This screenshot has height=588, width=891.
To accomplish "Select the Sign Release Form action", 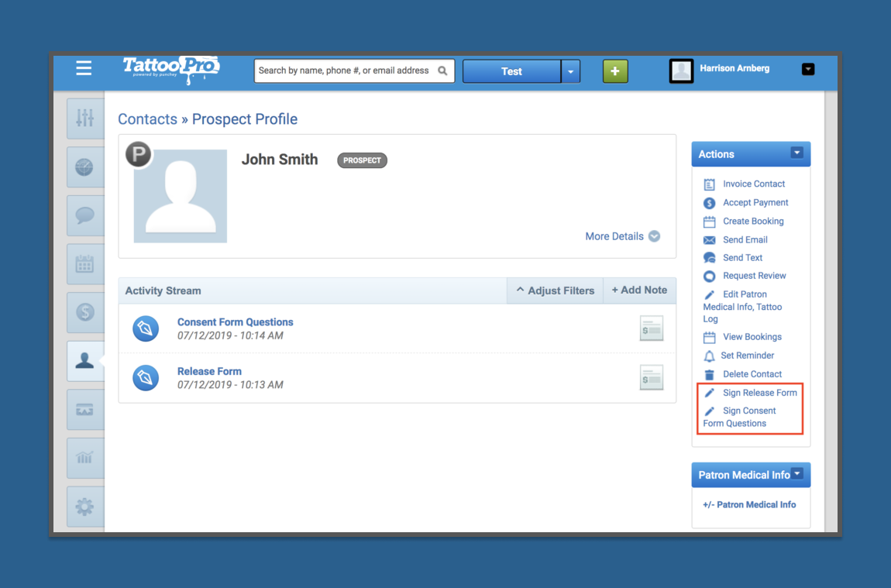I will point(759,393).
